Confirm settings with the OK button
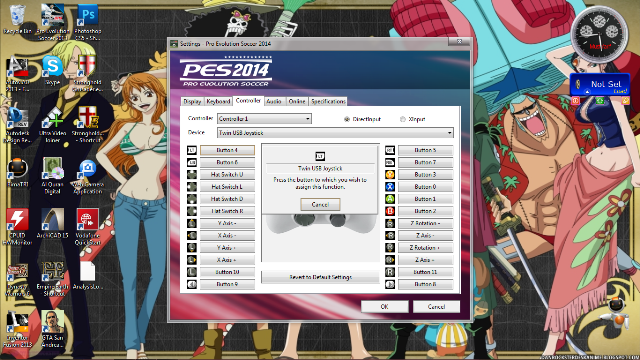Image resolution: width=640 pixels, height=360 pixels. pos(384,307)
